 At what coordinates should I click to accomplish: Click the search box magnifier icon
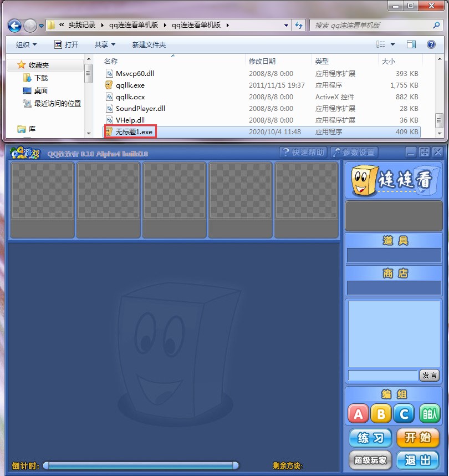(x=436, y=25)
